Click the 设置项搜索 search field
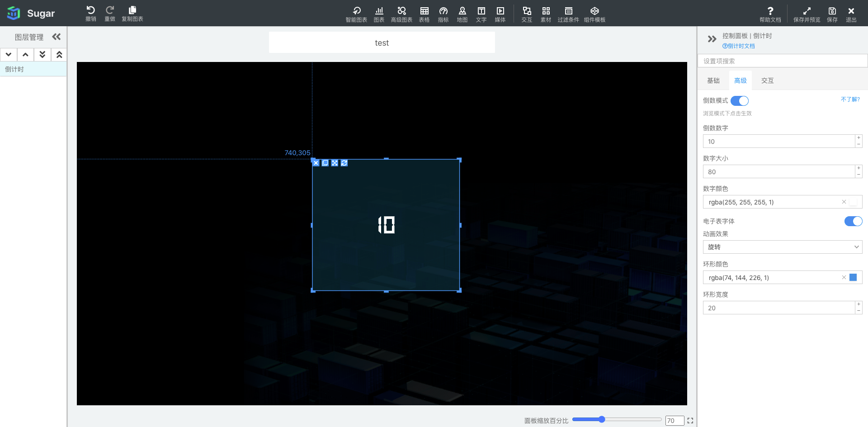The width and height of the screenshot is (868, 427). pyautogui.click(x=783, y=61)
